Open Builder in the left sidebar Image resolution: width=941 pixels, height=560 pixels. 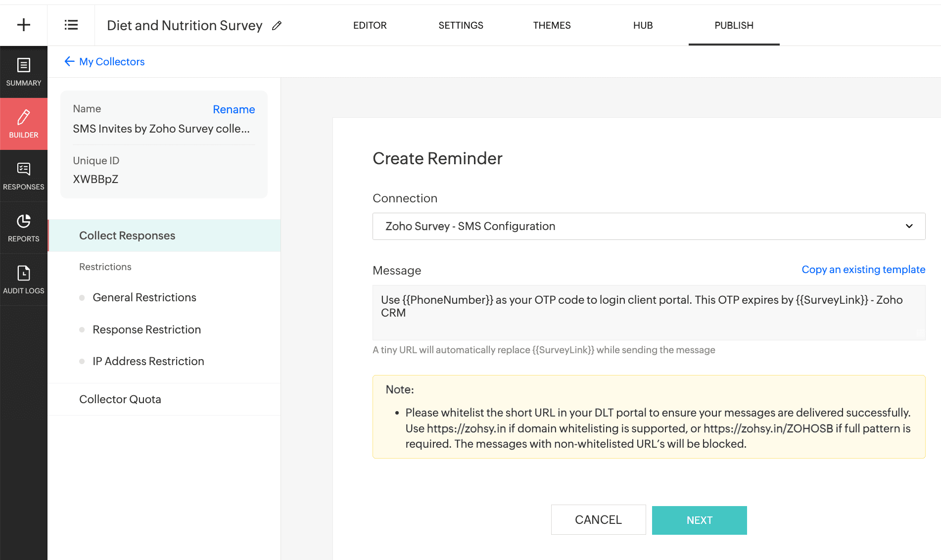[x=24, y=124]
